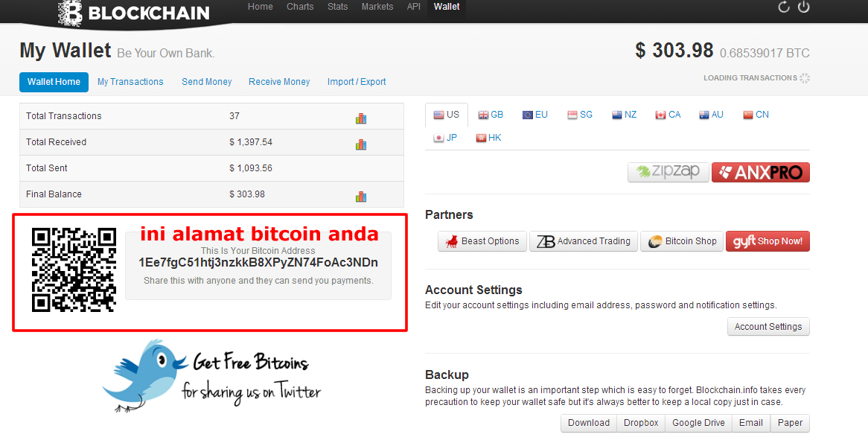Viewport: 868px width, 443px height.
Task: Select the AU country tab
Action: click(711, 115)
